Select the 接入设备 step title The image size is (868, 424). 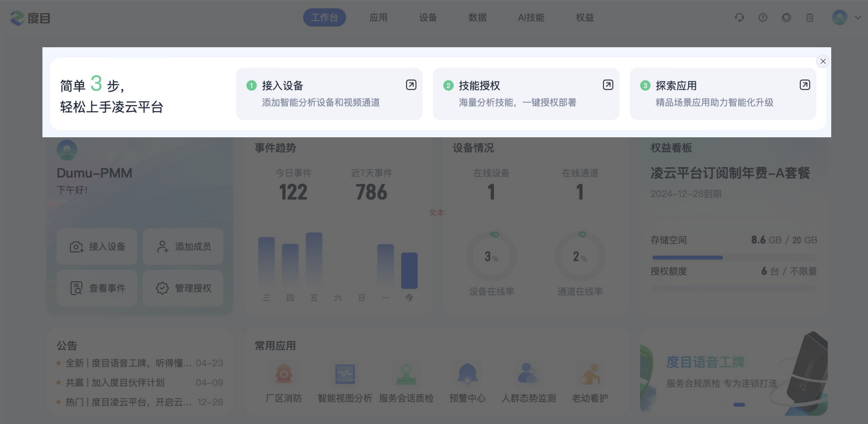click(282, 86)
